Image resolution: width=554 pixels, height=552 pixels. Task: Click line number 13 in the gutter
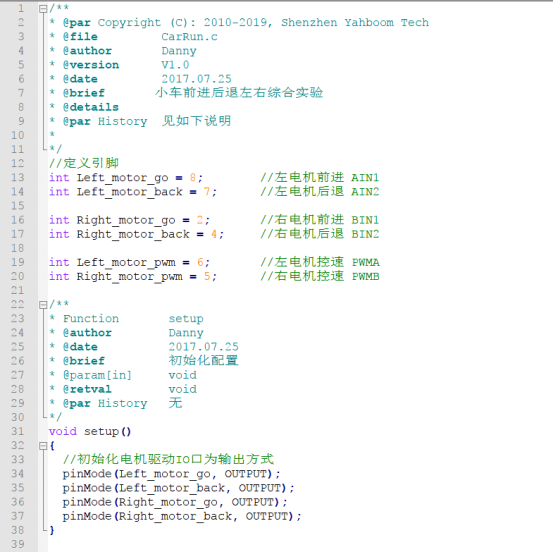pyautogui.click(x=18, y=177)
